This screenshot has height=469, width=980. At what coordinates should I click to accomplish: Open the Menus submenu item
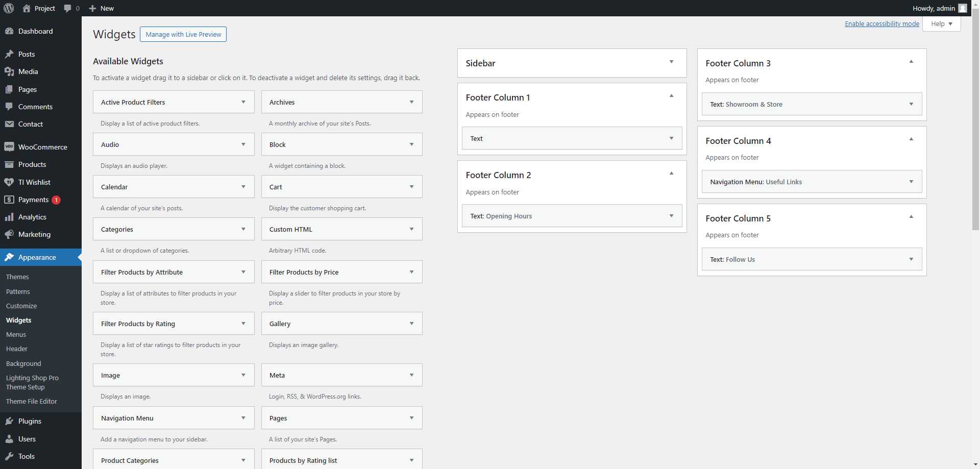(16, 335)
